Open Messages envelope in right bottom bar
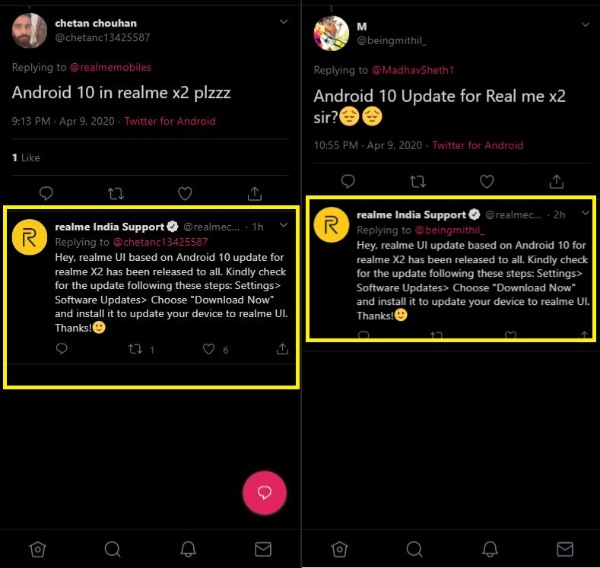This screenshot has width=600, height=568. pos(565,549)
